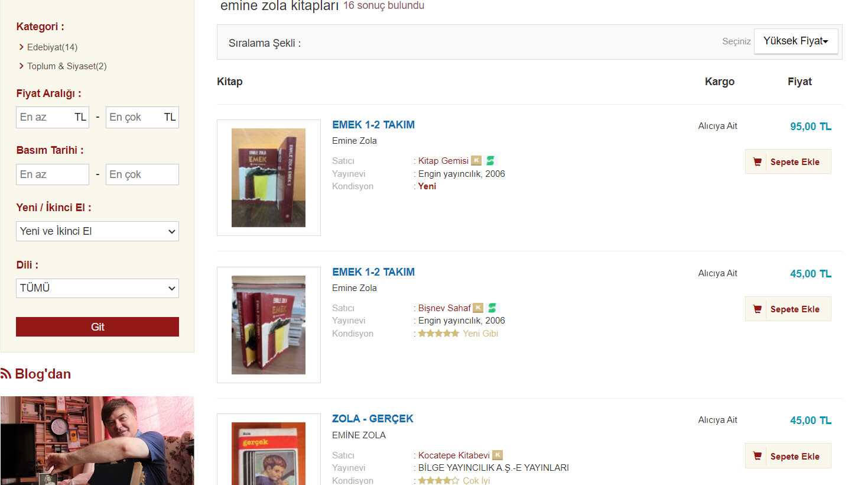Click the gold K badge beside Bişnev Sahaf

(478, 308)
